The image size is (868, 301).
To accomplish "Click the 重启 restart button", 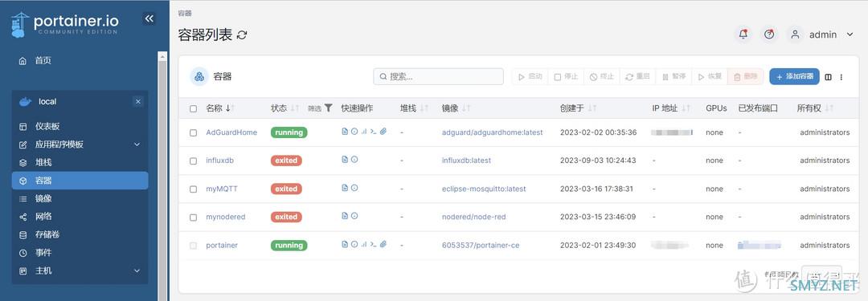I will click(637, 77).
